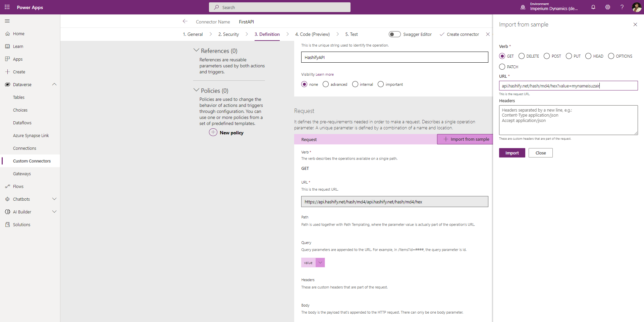Collapse the Dataverse navigation section
Image resolution: width=644 pixels, height=322 pixels.
(x=54, y=84)
